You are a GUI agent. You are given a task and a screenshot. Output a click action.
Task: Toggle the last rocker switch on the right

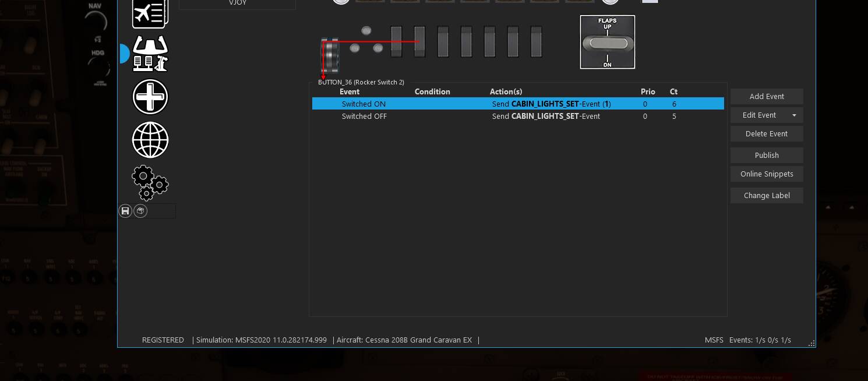point(536,41)
